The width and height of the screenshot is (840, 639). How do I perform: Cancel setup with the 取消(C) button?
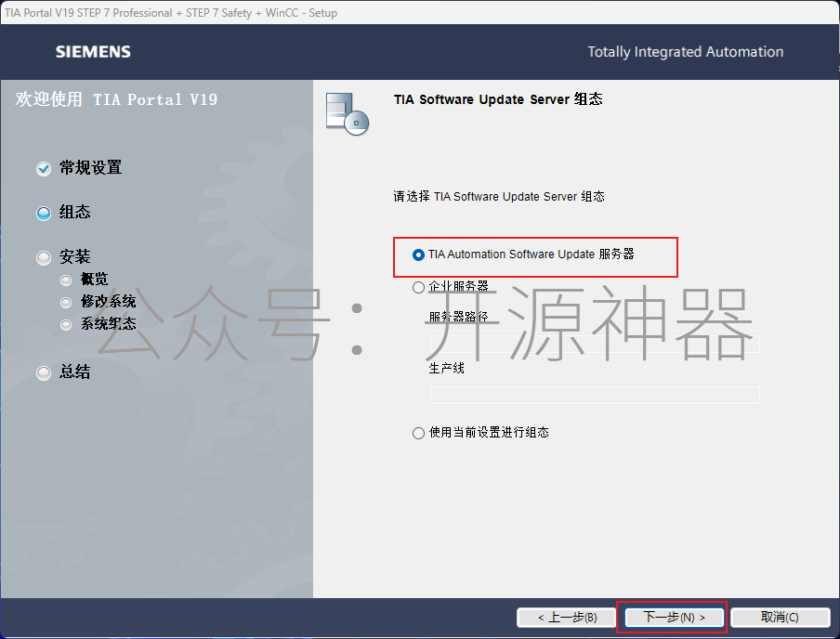781,618
